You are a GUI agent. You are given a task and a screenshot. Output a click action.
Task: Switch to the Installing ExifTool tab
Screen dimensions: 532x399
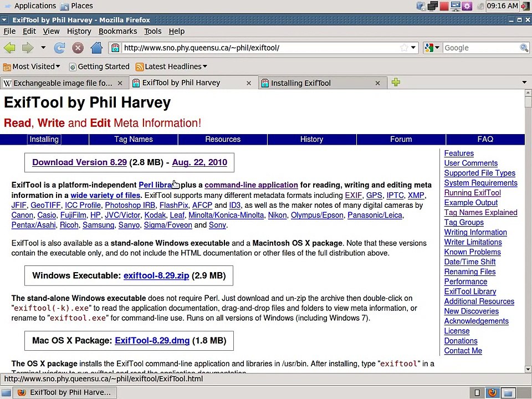coord(300,83)
